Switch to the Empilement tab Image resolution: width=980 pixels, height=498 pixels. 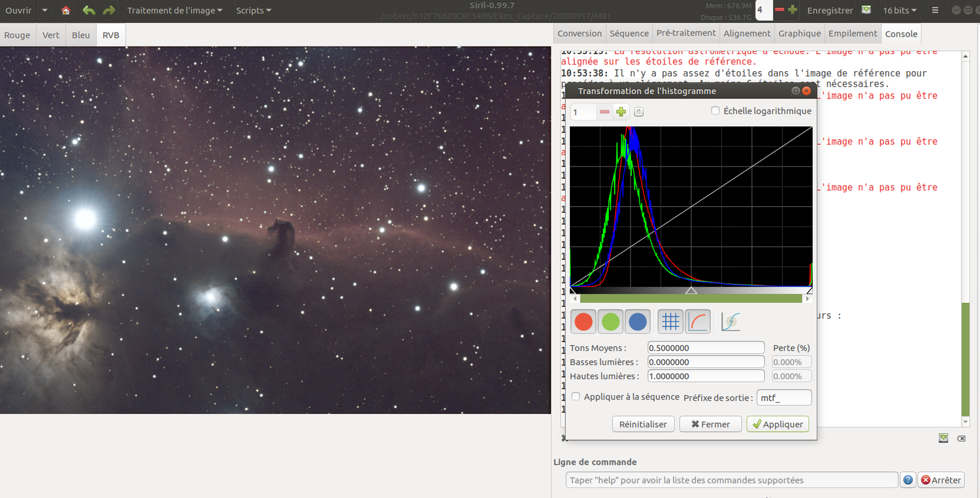(852, 33)
